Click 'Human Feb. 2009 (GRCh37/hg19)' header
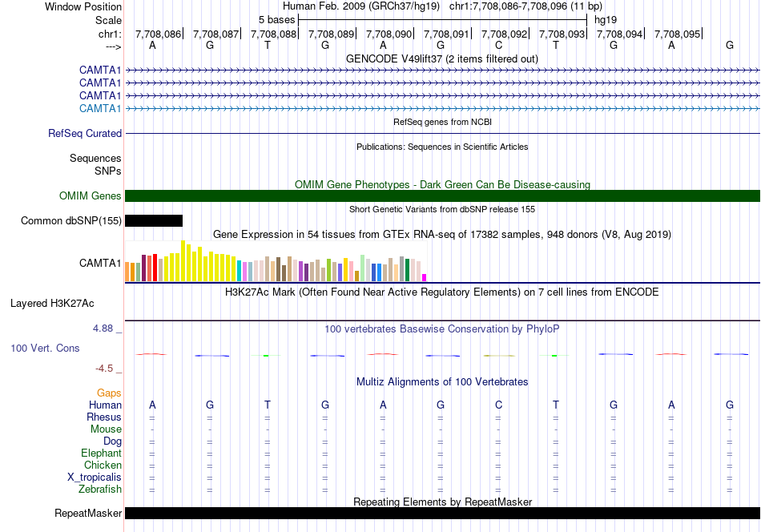 pos(361,6)
